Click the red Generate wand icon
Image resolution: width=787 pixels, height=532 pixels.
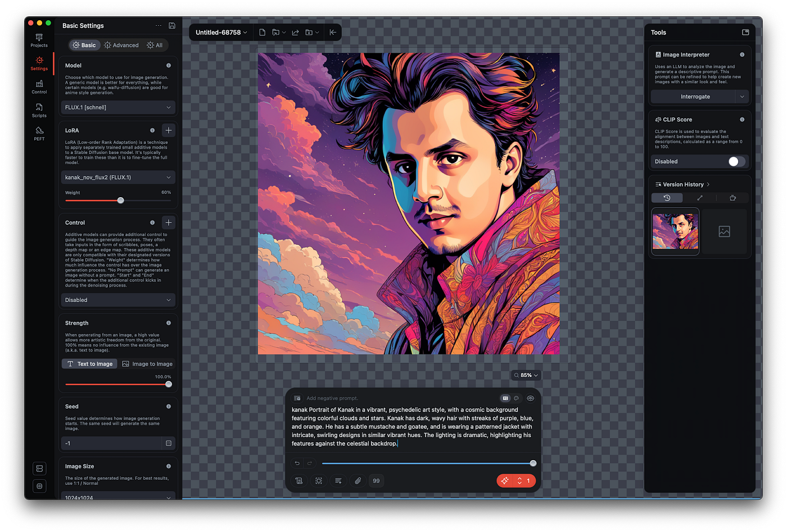(505, 481)
